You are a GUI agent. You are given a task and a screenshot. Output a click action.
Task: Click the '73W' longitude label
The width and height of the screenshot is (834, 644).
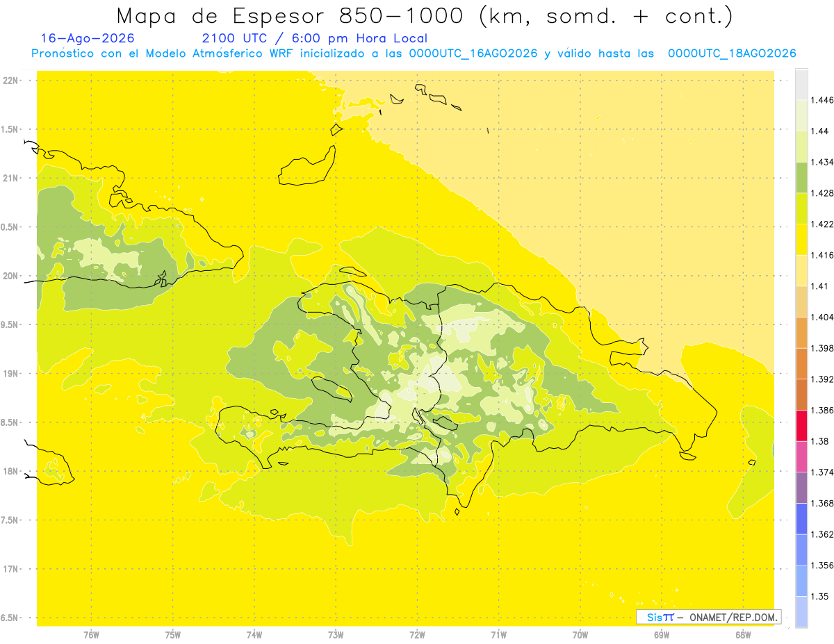click(x=336, y=635)
